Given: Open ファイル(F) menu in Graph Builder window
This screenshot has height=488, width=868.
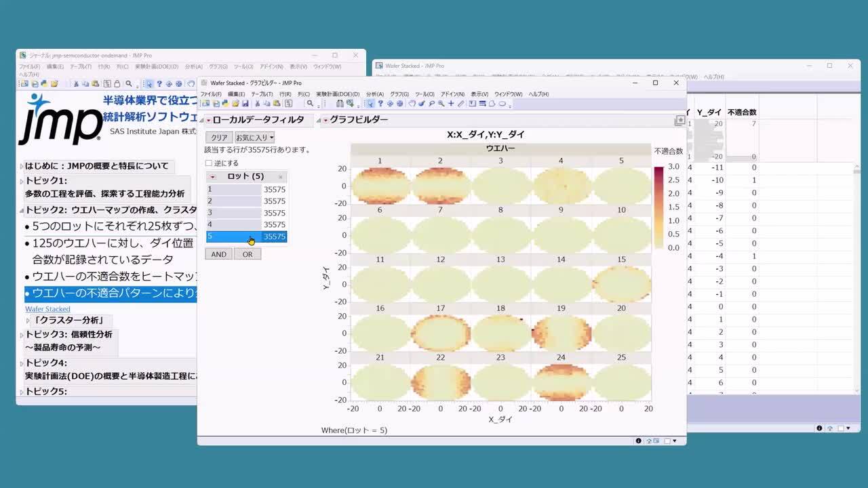Looking at the screenshot, I should (x=211, y=94).
